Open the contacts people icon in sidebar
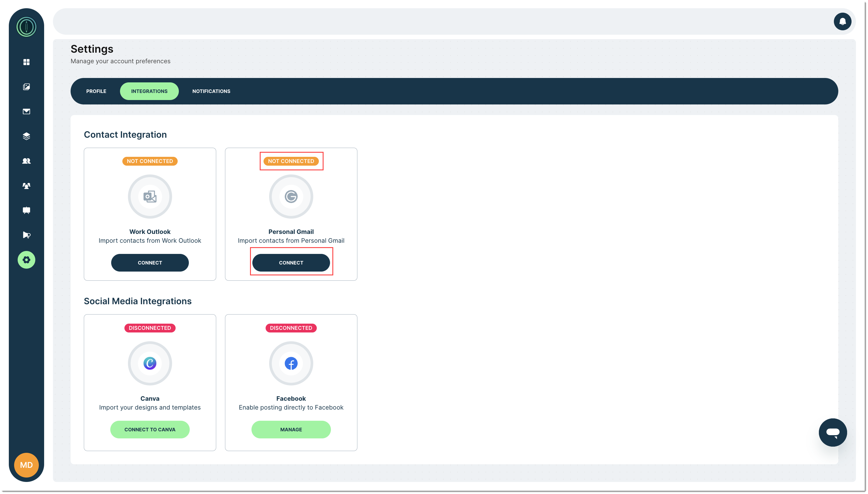 tap(26, 161)
